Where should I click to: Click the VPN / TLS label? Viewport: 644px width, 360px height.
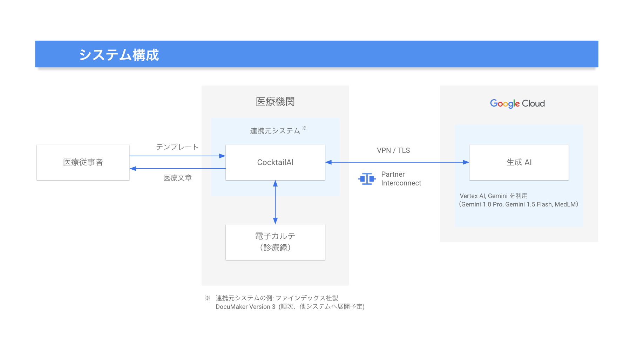click(x=393, y=150)
